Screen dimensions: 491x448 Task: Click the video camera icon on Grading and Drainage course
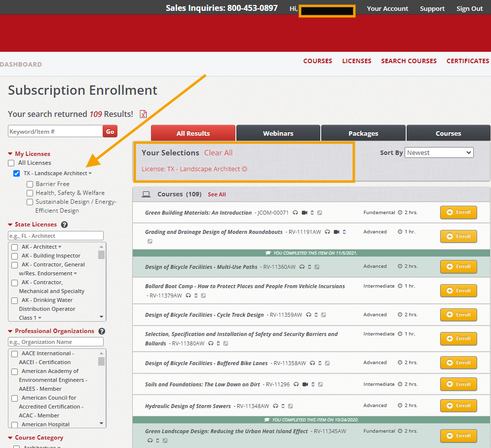click(x=336, y=232)
